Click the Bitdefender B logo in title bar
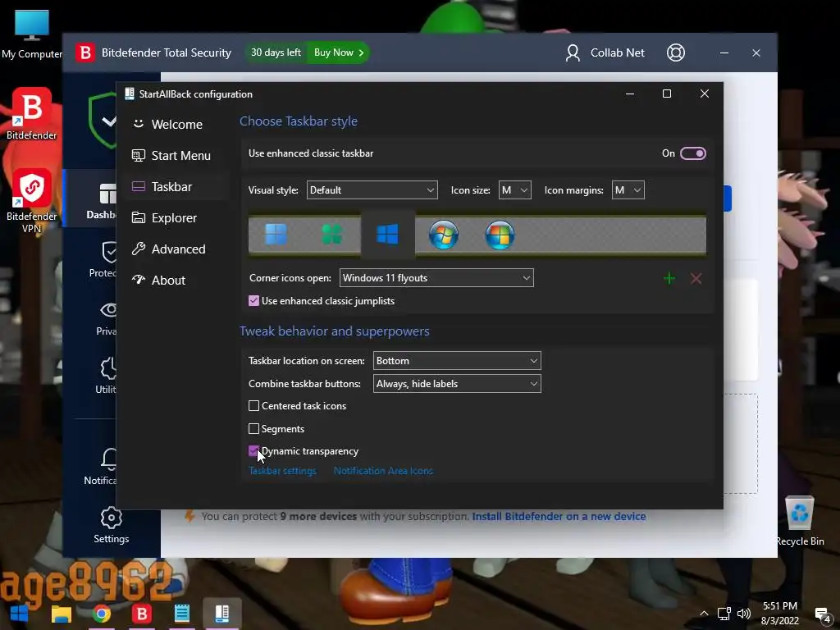840x630 pixels. coord(84,52)
